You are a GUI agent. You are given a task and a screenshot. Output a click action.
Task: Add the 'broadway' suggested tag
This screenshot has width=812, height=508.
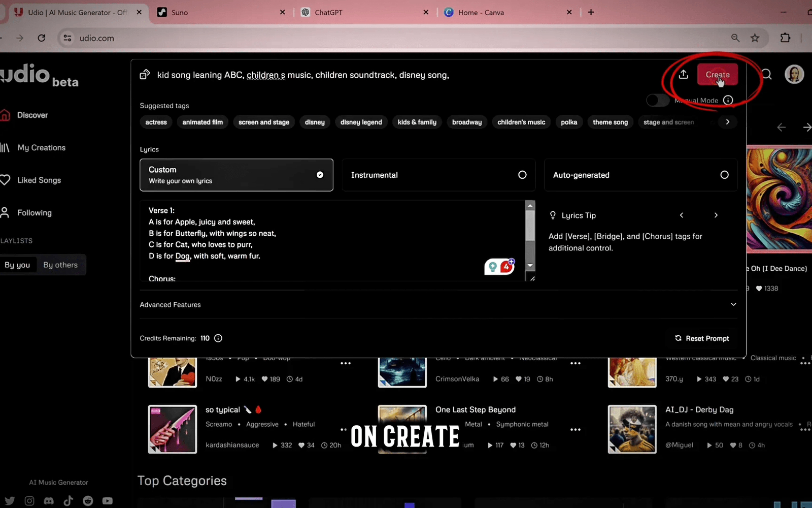467,122
